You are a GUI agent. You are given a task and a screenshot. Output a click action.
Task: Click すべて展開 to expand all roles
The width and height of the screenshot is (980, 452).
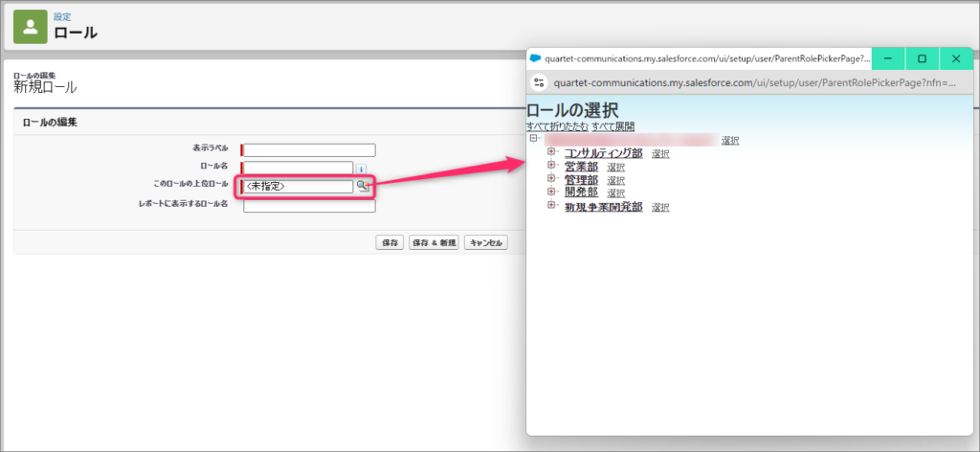click(x=612, y=126)
